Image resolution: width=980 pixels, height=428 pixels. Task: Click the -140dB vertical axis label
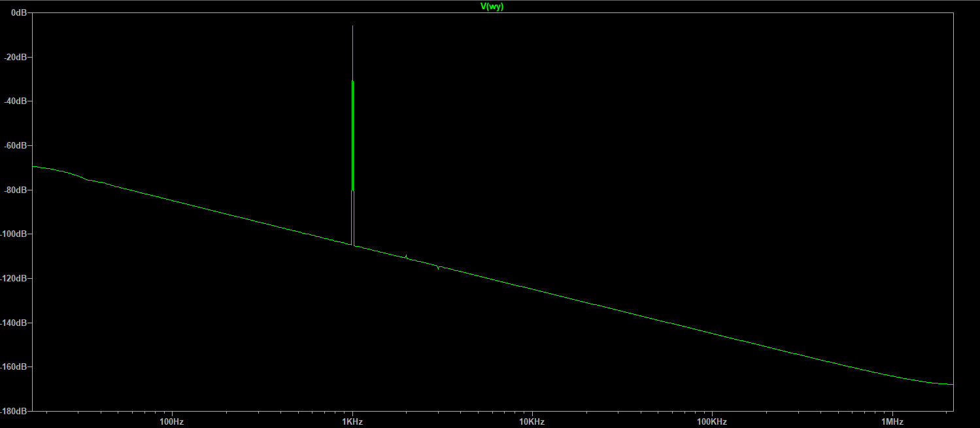pos(14,323)
